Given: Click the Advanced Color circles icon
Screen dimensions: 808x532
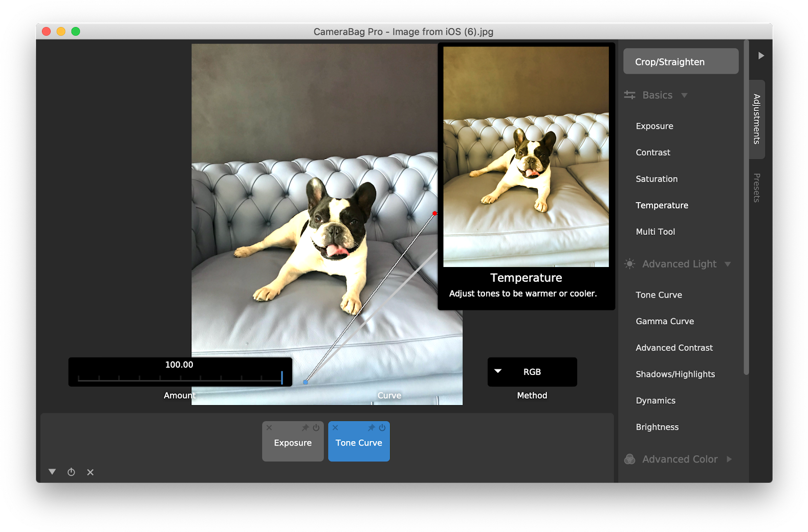Looking at the screenshot, I should tap(630, 459).
